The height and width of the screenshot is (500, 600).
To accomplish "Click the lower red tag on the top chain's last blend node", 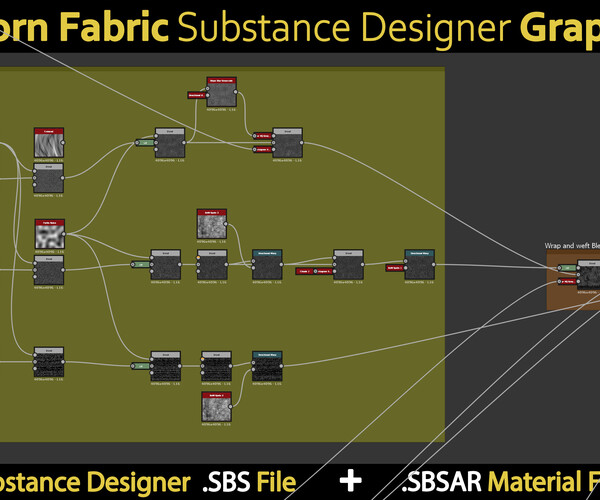I will (262, 150).
